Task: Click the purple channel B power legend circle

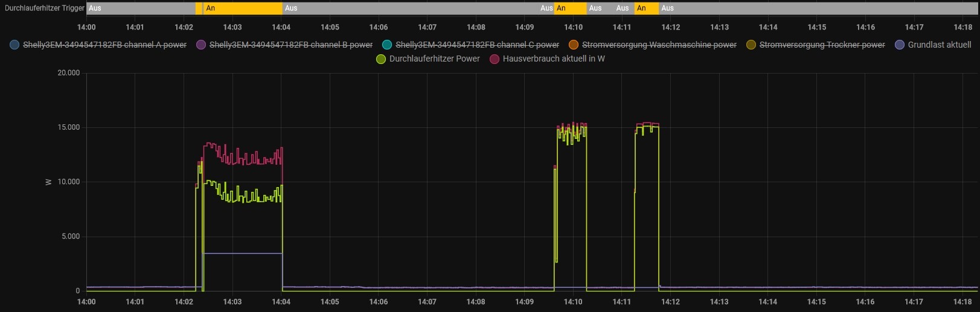Action: pyautogui.click(x=201, y=45)
